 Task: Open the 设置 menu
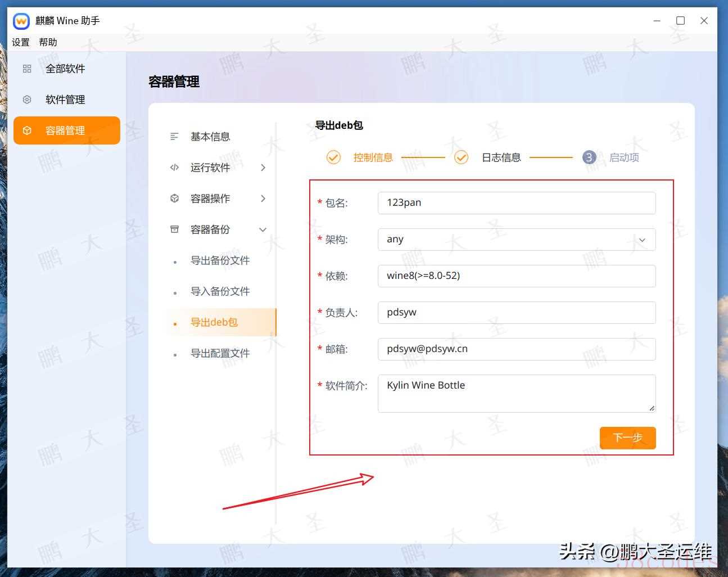(x=21, y=42)
